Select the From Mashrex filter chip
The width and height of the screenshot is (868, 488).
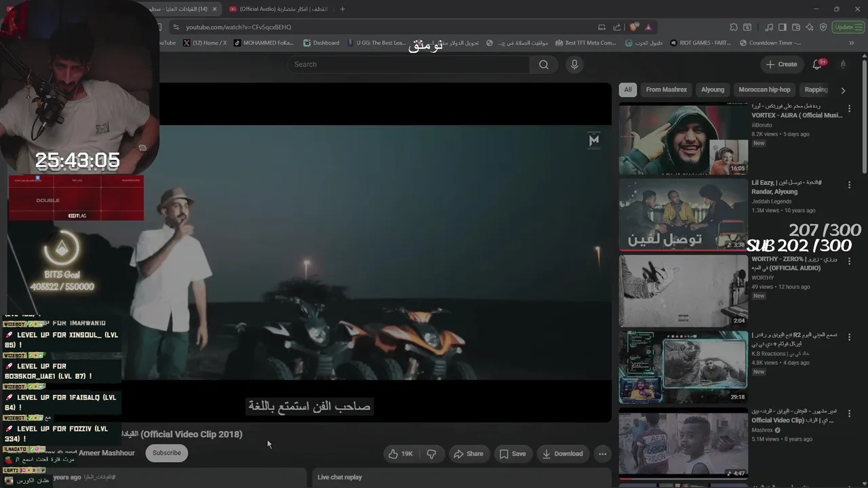[667, 89]
